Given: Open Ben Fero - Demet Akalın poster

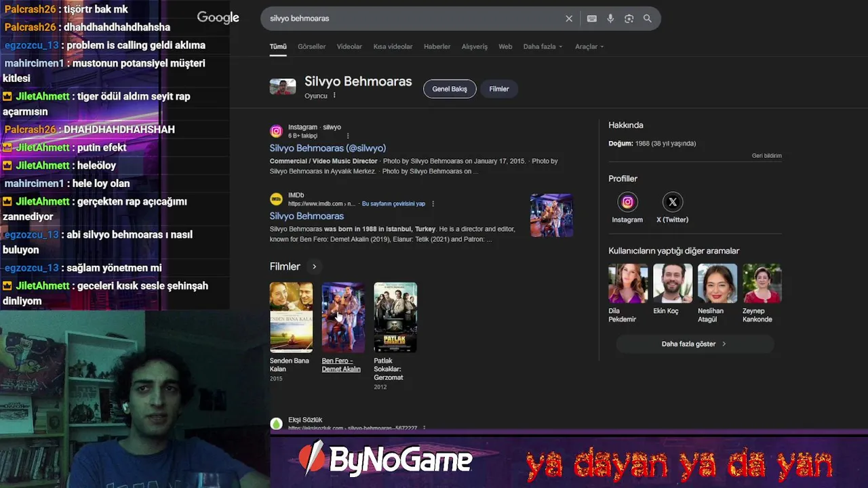Looking at the screenshot, I should [x=343, y=317].
